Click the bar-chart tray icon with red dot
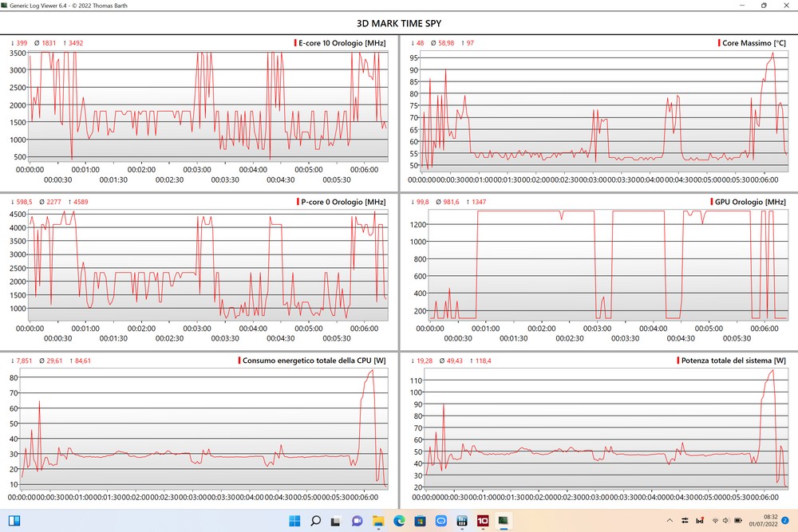The image size is (798, 532). click(x=700, y=520)
